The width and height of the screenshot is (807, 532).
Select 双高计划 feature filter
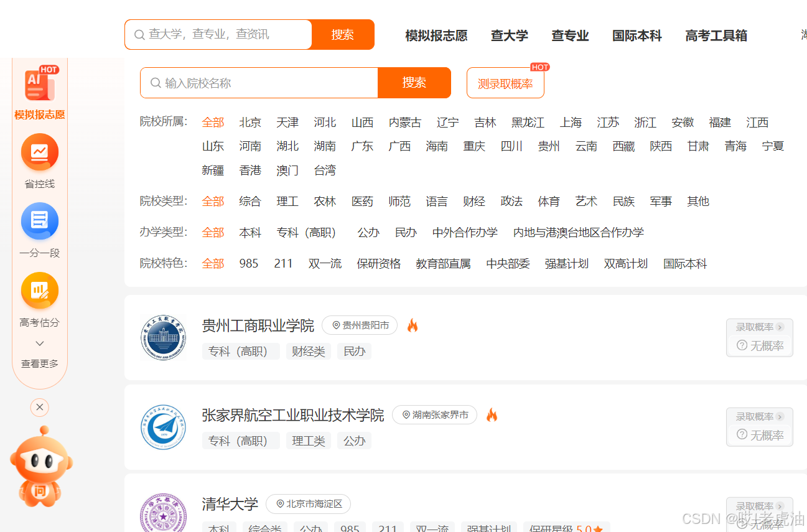point(626,264)
